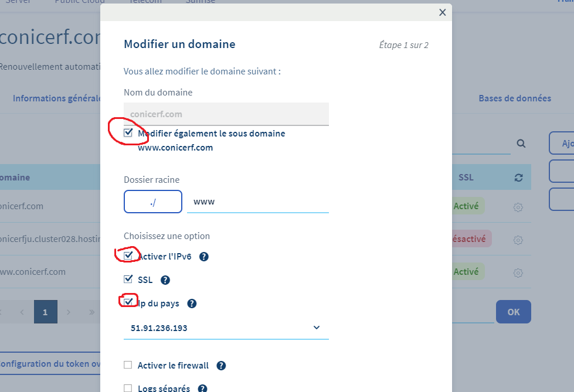
Task: Click the Dossier racine www input field
Action: 258,202
